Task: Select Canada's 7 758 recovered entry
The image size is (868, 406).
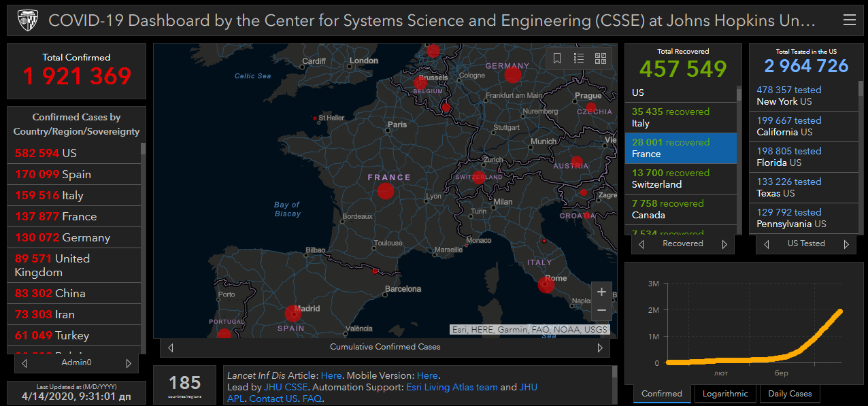Action: (x=680, y=209)
